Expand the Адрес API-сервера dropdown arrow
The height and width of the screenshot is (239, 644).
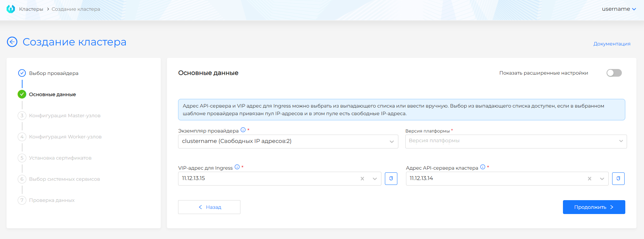[x=602, y=179]
